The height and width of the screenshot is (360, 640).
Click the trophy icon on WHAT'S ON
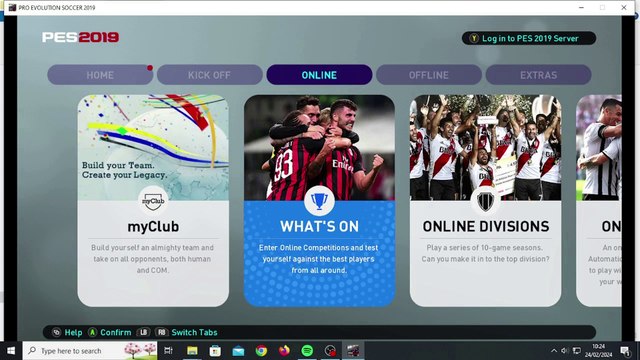click(319, 201)
